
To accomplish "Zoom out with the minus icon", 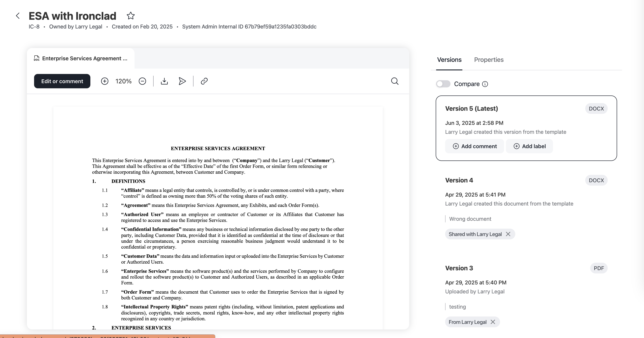I will 142,81.
